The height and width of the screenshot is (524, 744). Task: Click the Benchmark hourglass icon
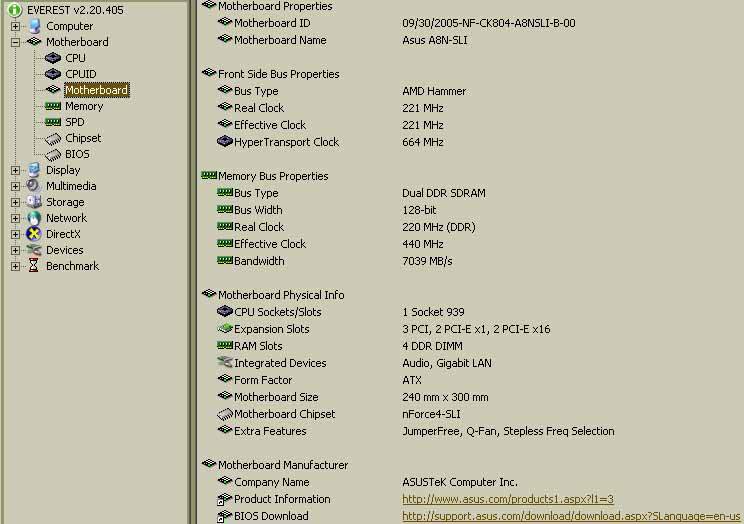(33, 266)
